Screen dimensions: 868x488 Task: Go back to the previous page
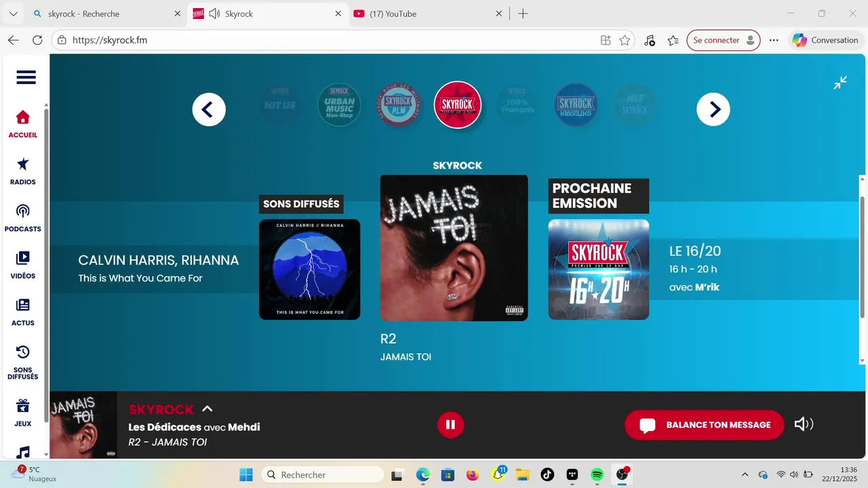click(13, 40)
